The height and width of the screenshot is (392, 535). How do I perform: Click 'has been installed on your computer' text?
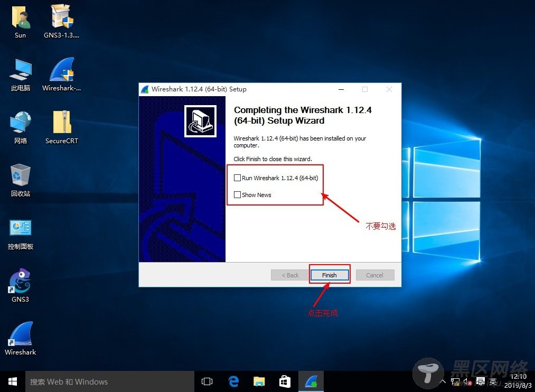pos(299,142)
